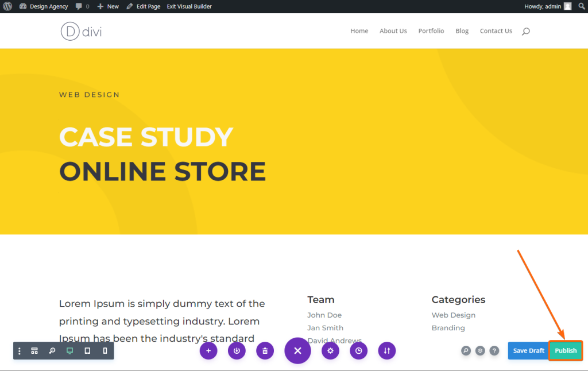Screen dimensions: 588x371
Task: Open the Howdy, admin account menu
Action: [x=548, y=6]
